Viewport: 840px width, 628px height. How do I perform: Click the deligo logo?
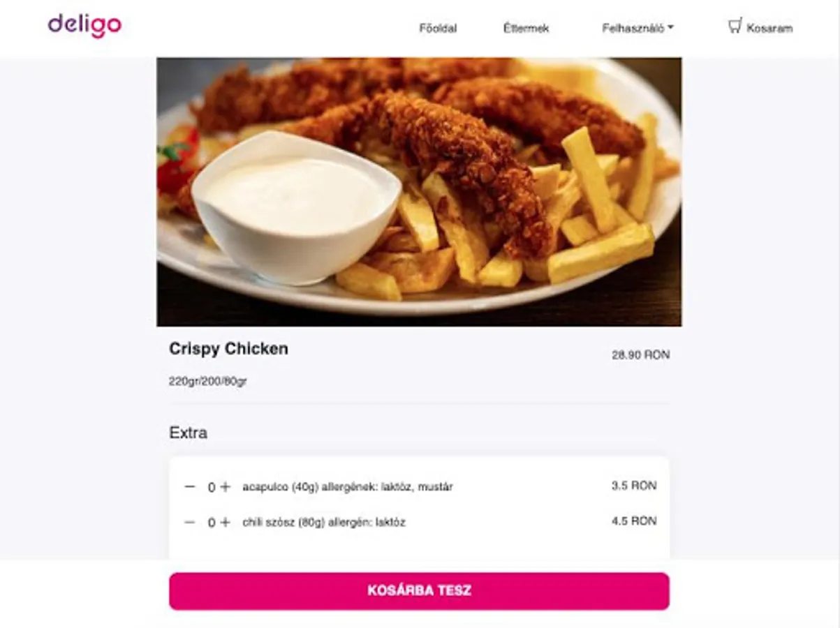(x=84, y=25)
